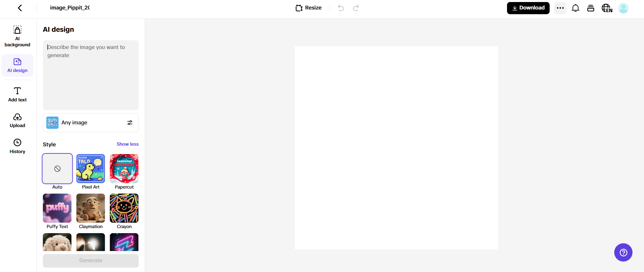Open the Any image type selector
644x272 pixels.
coord(91,123)
